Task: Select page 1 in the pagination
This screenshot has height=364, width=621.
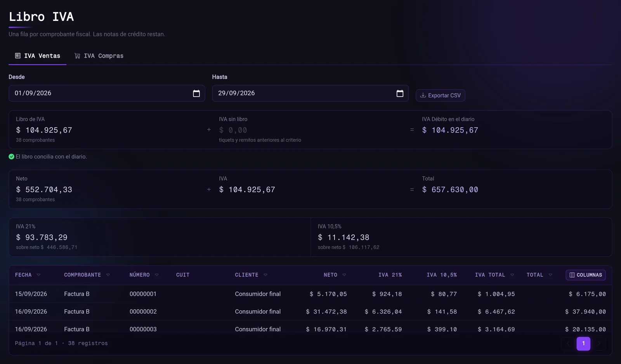Action: pos(583,343)
